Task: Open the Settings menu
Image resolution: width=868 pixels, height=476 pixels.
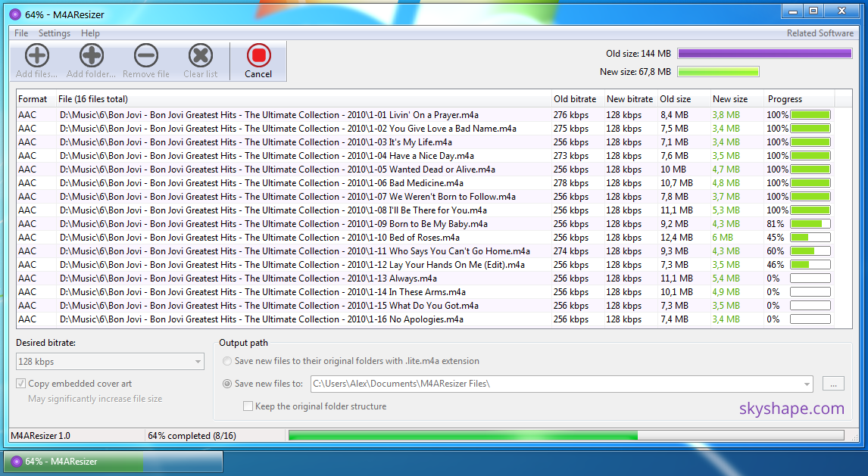Action: pos(55,33)
